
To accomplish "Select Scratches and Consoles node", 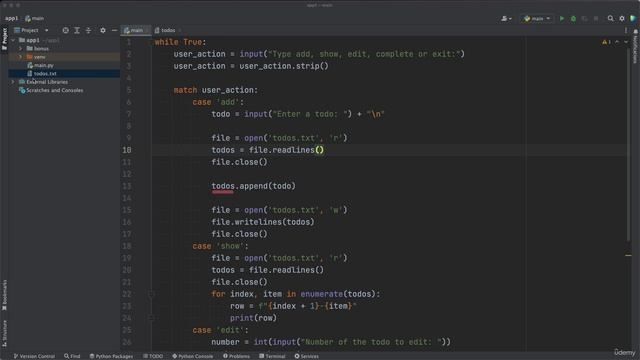I will pos(54,90).
